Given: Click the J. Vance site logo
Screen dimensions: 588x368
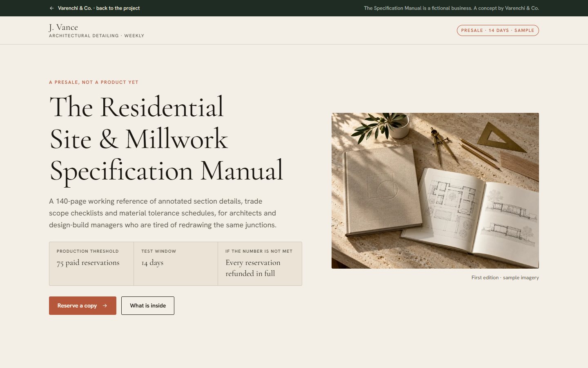Looking at the screenshot, I should click(x=63, y=27).
